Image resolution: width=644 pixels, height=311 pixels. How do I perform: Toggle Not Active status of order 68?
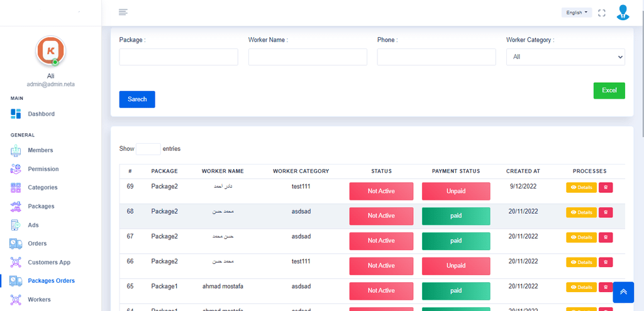point(381,216)
